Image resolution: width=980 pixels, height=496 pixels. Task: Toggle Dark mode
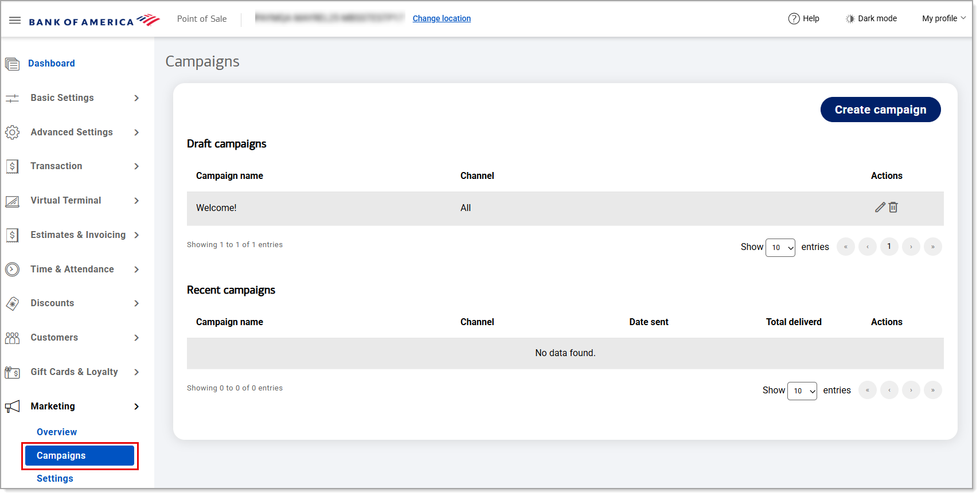pyautogui.click(x=871, y=19)
